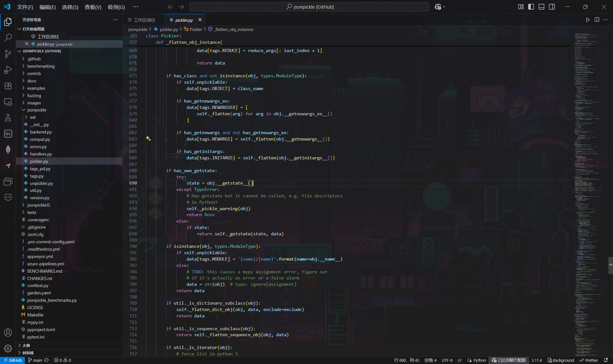Open the Remote Explorer panel
This screenshot has height=364, width=613.
8,102
